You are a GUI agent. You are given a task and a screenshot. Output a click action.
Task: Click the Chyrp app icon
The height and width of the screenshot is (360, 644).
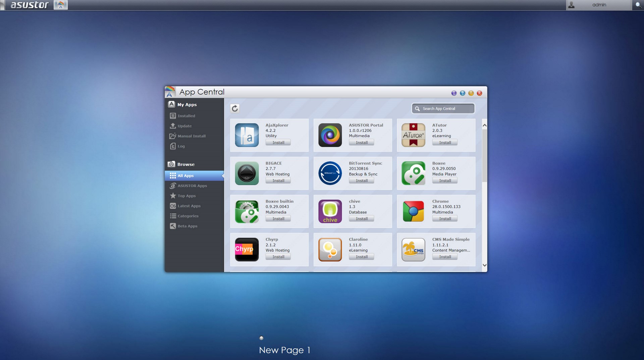pyautogui.click(x=247, y=250)
